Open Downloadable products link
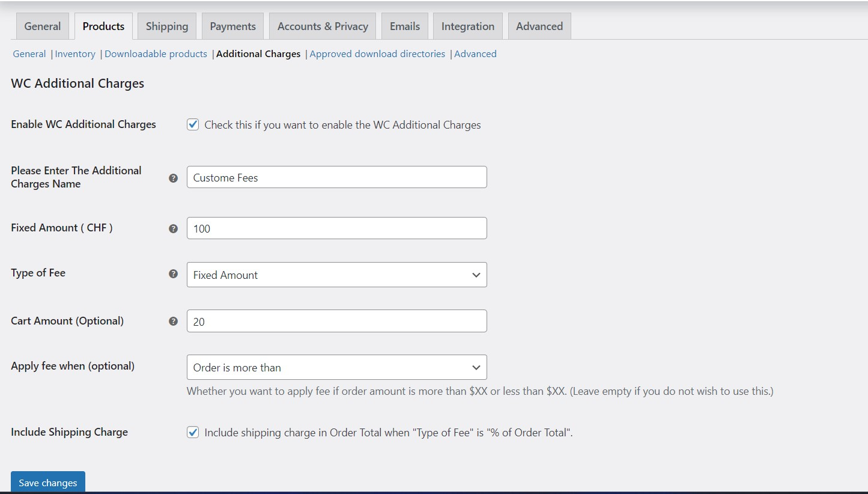This screenshot has width=868, height=494. [156, 53]
